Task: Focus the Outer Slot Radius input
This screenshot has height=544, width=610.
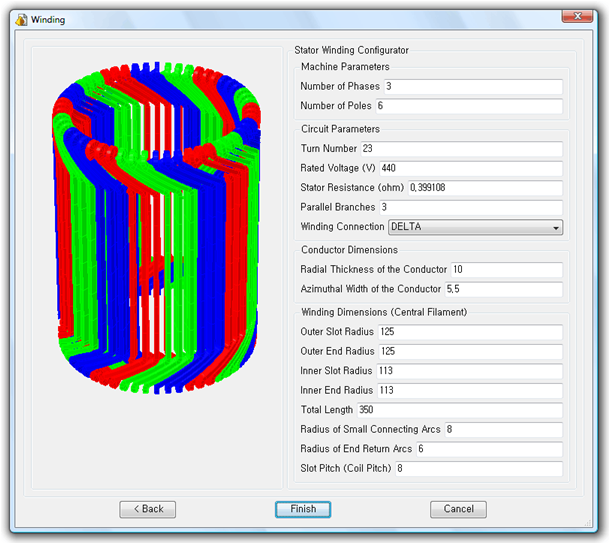Action: [469, 331]
